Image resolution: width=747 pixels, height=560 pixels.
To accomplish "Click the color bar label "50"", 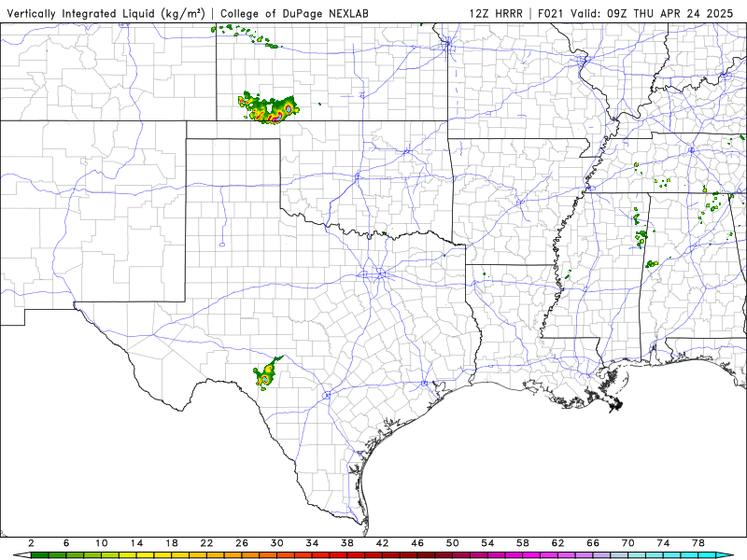I will pos(453,543).
